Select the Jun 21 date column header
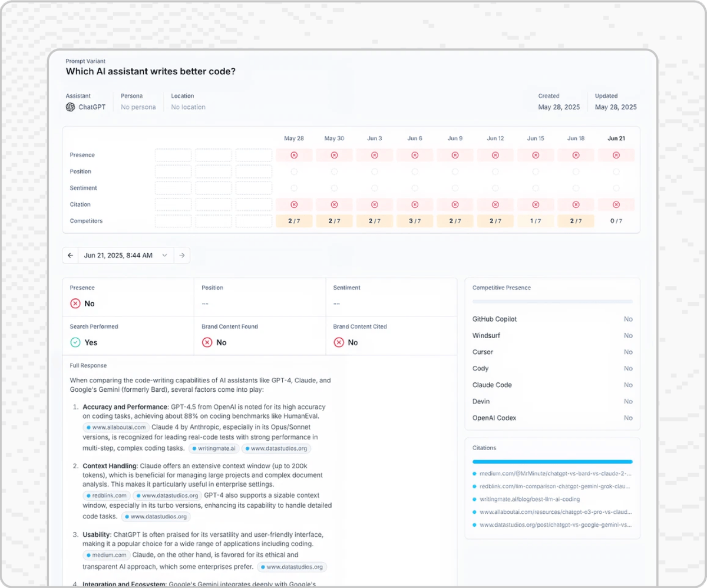The height and width of the screenshot is (588, 707). click(616, 138)
